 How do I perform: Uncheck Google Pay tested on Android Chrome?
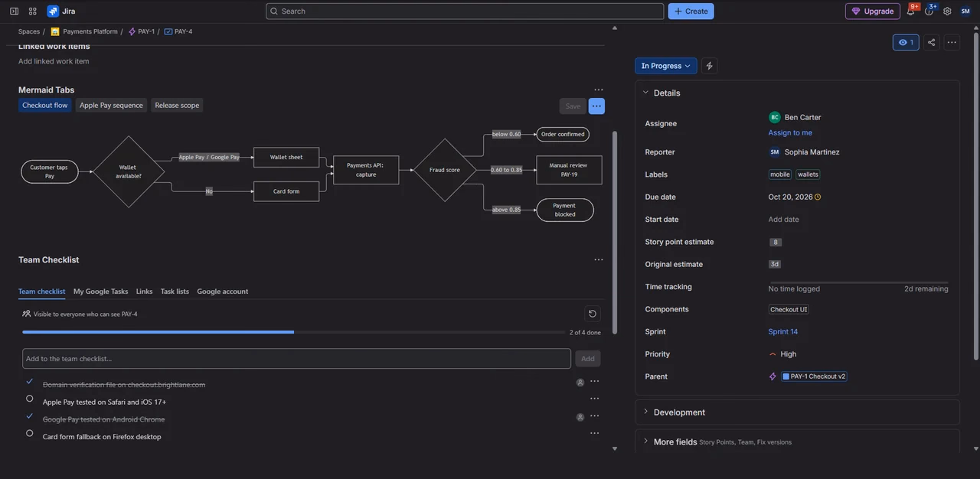point(30,415)
